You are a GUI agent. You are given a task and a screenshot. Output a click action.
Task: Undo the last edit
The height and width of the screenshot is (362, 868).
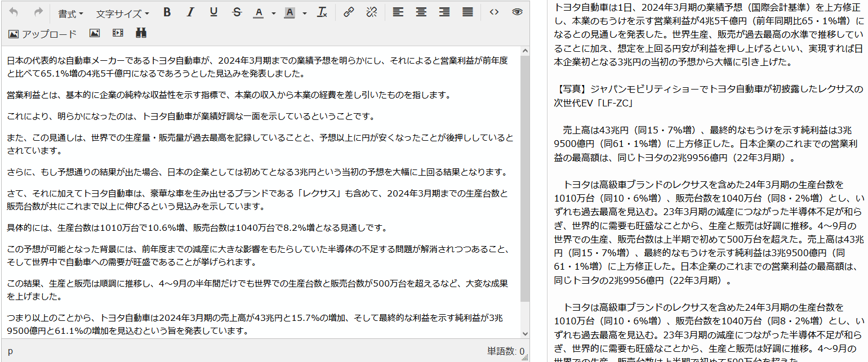[x=14, y=12]
